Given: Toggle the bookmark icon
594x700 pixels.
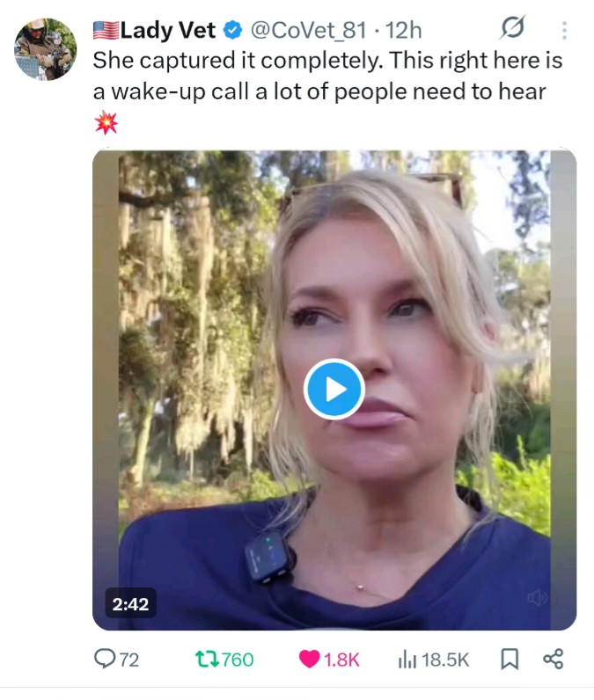Looking at the screenshot, I should pos(510,660).
